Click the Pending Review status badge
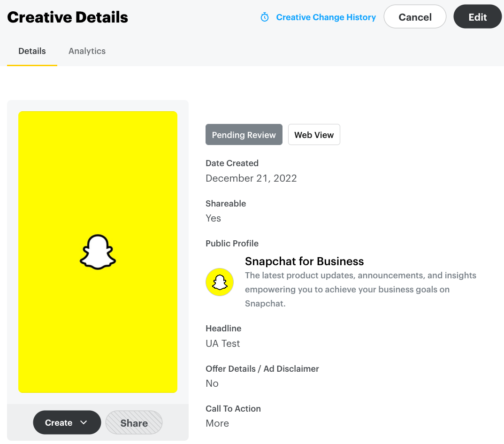Viewport: 504px width, 444px height. point(244,135)
